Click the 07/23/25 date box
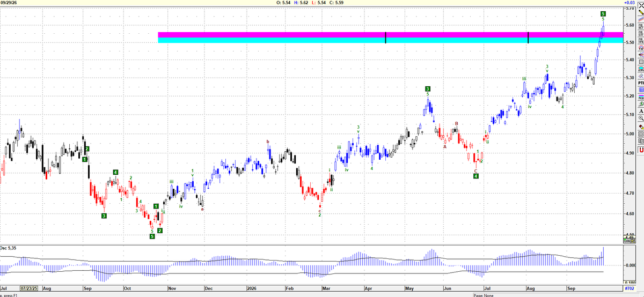The width and height of the screenshot is (644, 297). pos(29,288)
